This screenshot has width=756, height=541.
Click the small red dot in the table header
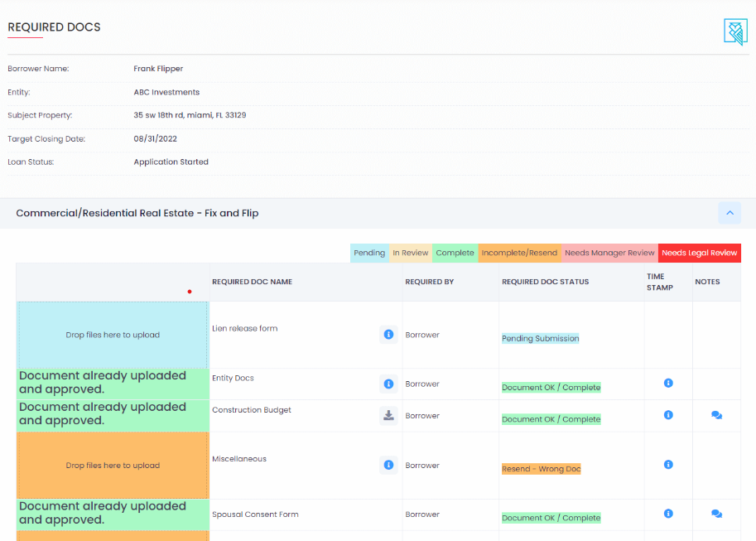click(x=189, y=291)
